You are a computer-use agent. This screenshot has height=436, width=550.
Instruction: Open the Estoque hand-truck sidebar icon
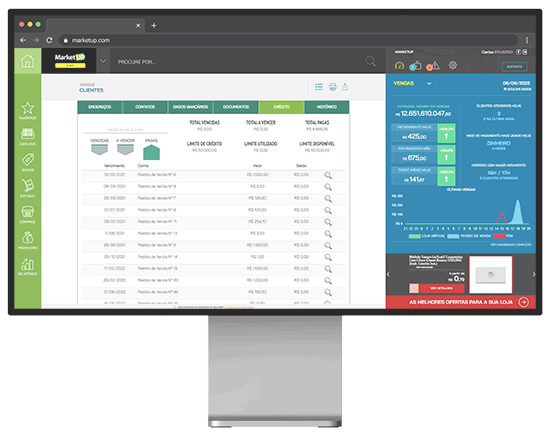click(28, 188)
